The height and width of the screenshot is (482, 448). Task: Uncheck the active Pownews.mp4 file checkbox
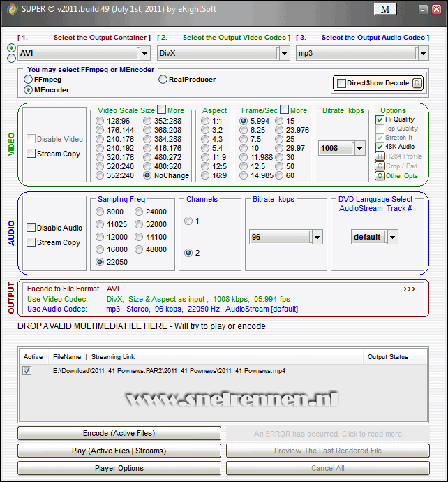click(27, 371)
